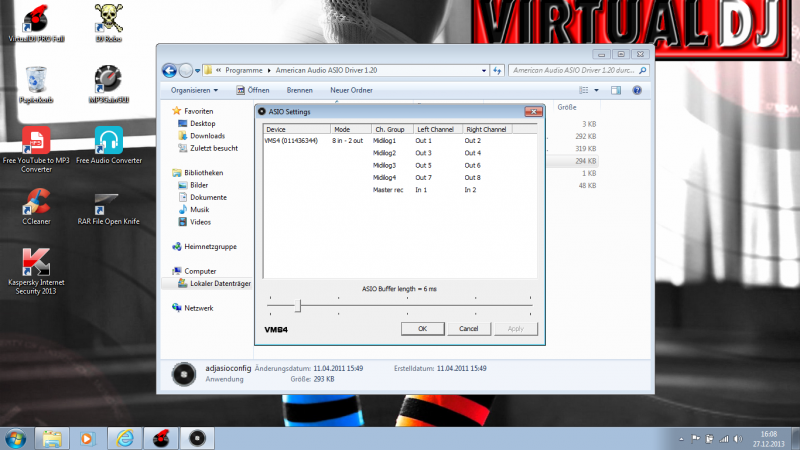Click Brennen in Explorer toolbar
Viewport: 800px width, 450px height.
pos(299,90)
